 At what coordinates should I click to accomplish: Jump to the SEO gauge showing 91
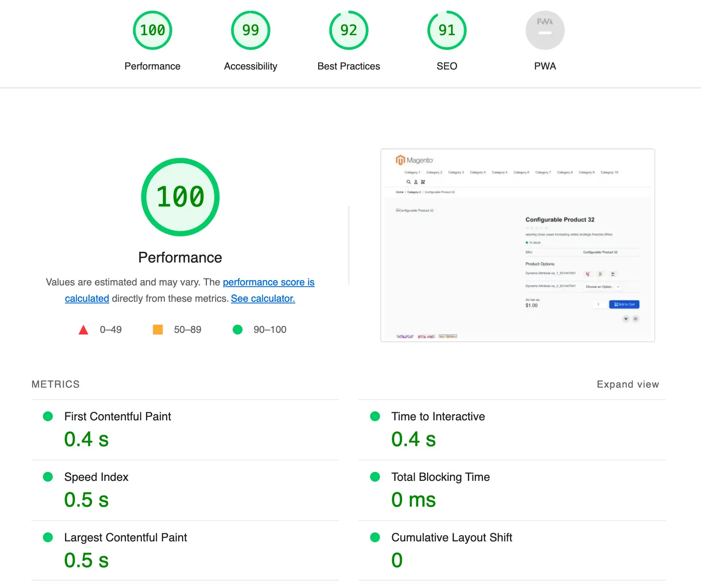coord(447,31)
